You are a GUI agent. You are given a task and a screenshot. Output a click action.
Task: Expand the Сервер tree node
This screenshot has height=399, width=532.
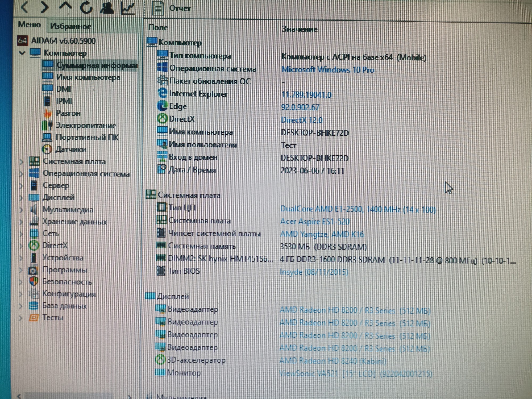click(22, 185)
